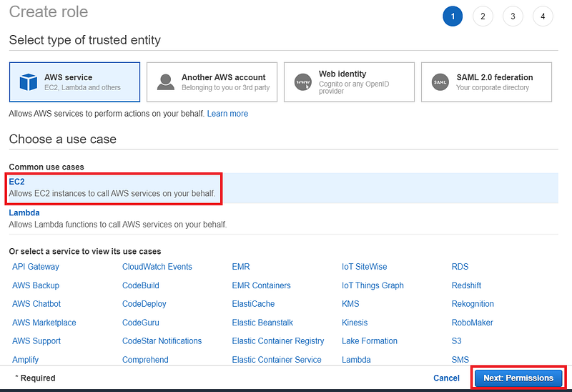Select the SMS service
Image resolution: width=572 pixels, height=392 pixels.
[460, 360]
